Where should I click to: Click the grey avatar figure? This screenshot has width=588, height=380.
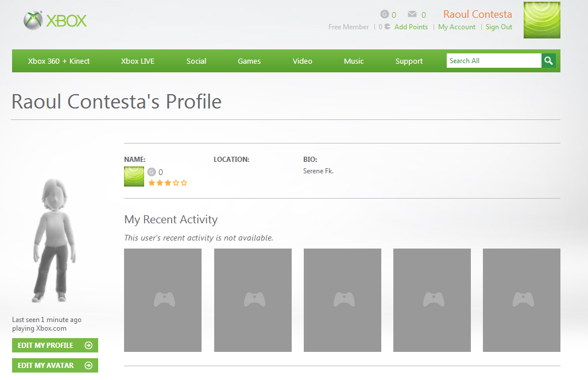(x=55, y=240)
